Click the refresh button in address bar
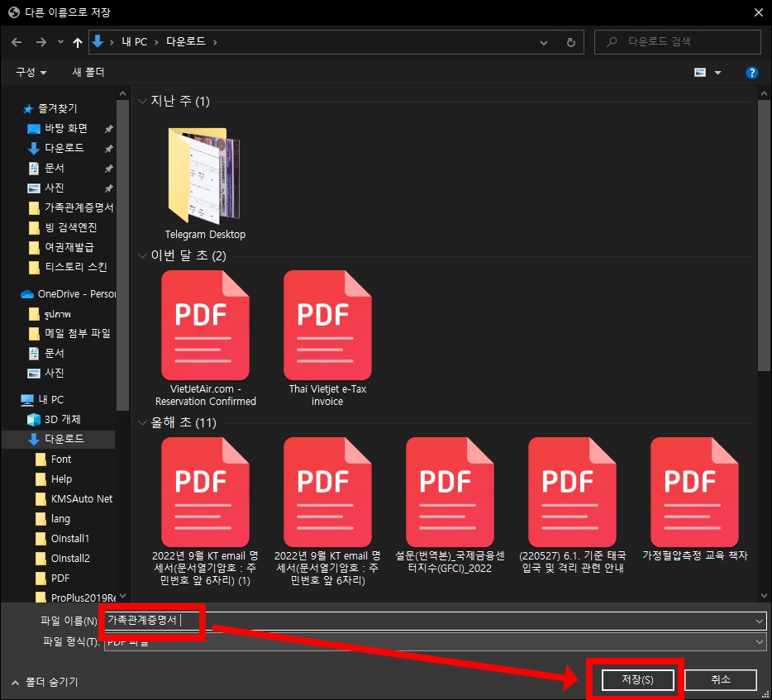Image resolution: width=772 pixels, height=700 pixels. 570,42
